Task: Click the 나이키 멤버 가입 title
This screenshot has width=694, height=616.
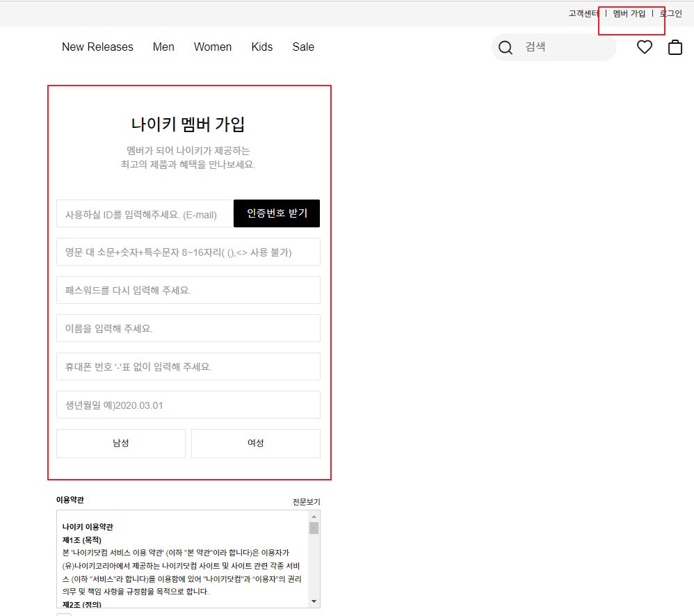Action: coord(188,124)
